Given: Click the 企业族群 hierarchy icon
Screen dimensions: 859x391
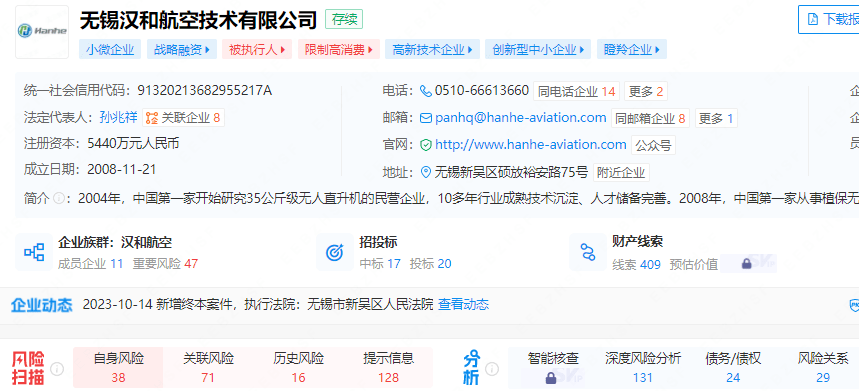Looking at the screenshot, I should pyautogui.click(x=34, y=252).
